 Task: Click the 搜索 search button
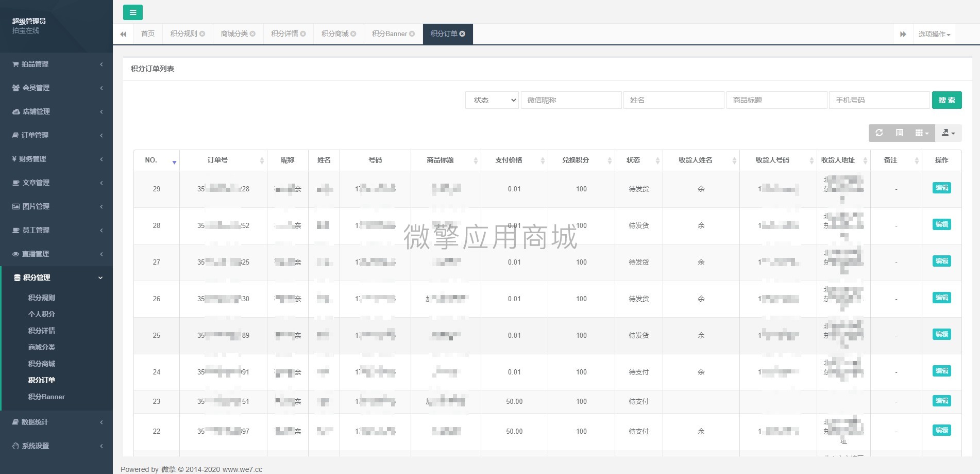tap(947, 100)
